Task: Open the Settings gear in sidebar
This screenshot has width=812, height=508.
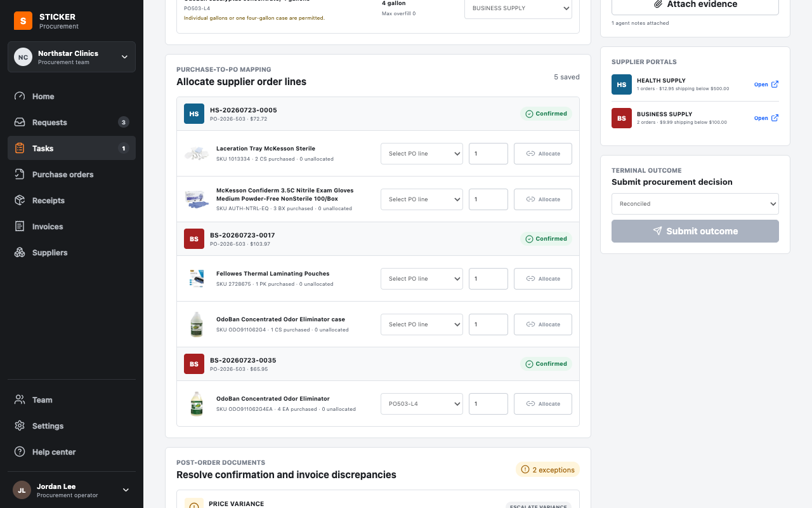Action: (20, 426)
